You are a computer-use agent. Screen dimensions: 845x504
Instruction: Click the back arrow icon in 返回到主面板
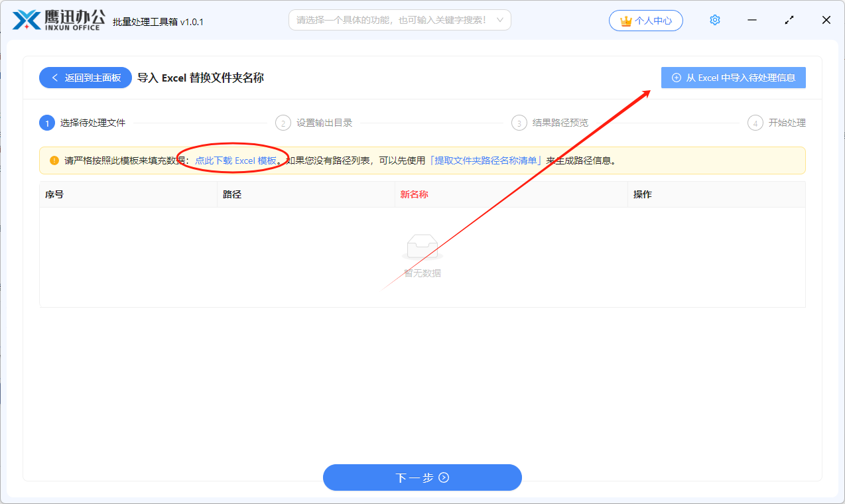[55, 77]
